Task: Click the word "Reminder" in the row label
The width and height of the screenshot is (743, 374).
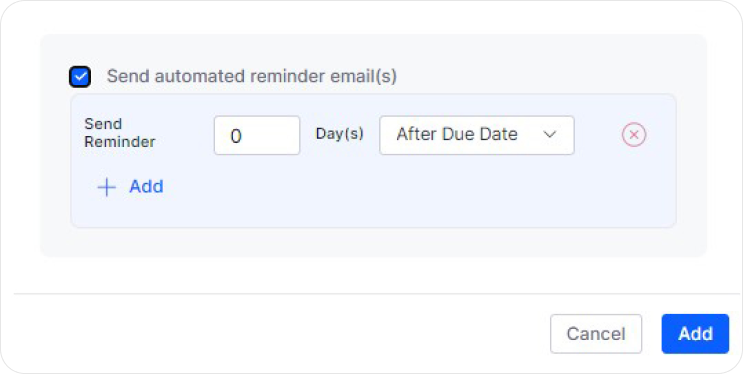Action: tap(120, 142)
